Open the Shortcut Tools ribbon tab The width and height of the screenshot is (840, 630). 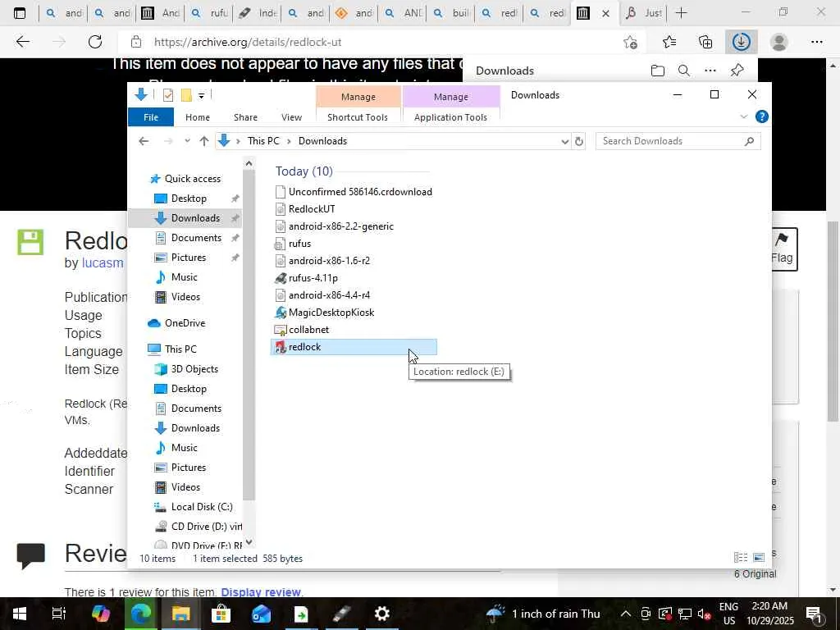(x=358, y=117)
